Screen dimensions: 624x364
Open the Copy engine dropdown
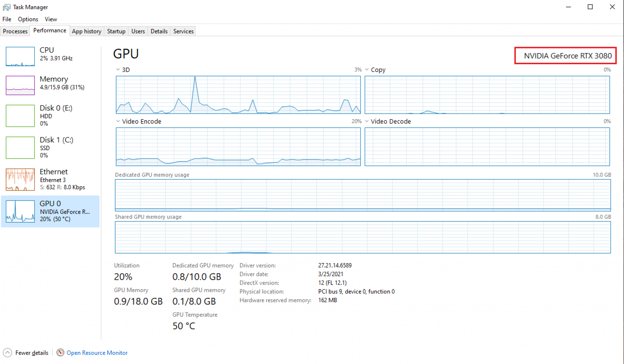coord(367,70)
